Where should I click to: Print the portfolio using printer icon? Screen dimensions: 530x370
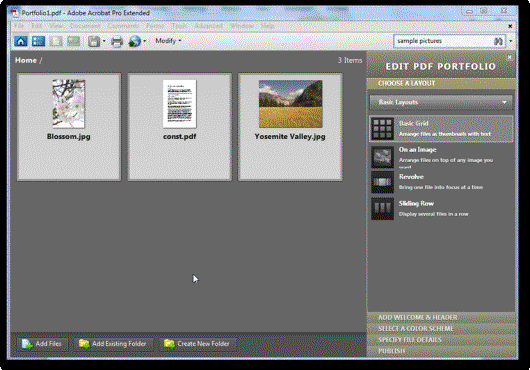click(x=117, y=41)
